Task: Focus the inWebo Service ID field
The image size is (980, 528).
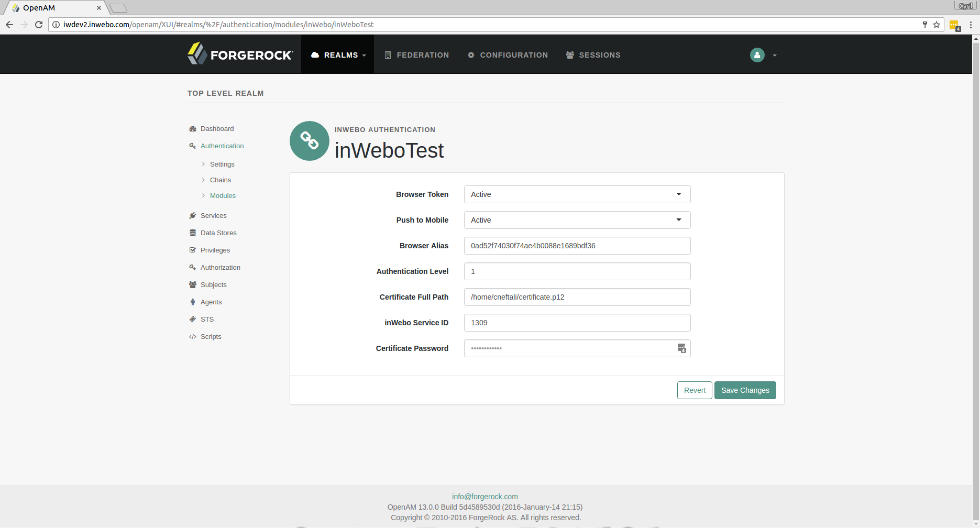Action: point(577,323)
